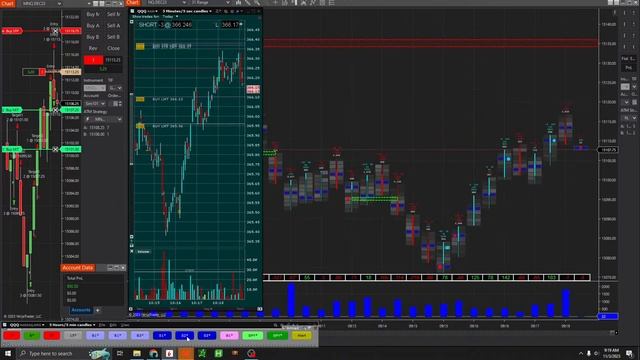Screen dimensions: 640x360
Task: Click the Sell Bid button
Action: tap(113, 37)
